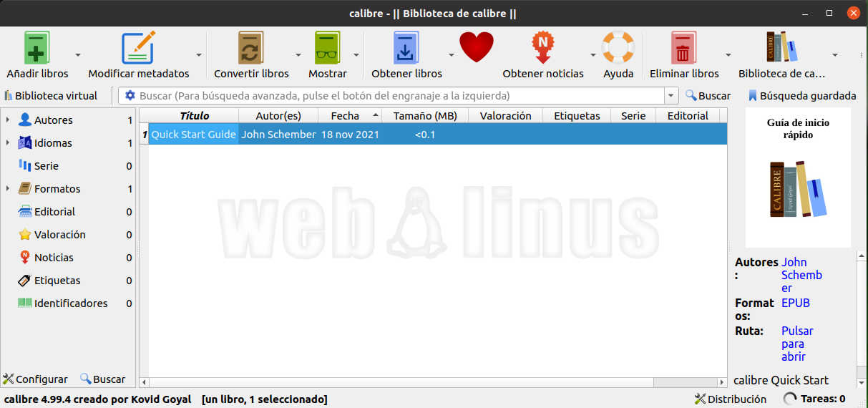This screenshot has height=408, width=868.
Task: Expand the Autores tree node
Action: (8, 120)
